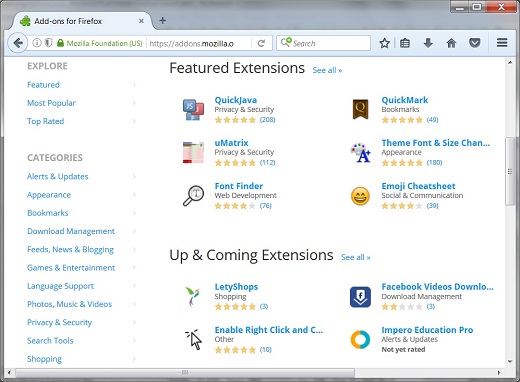The height and width of the screenshot is (382, 520).
Task: Click the uMatrix extension icon
Action: [x=193, y=152]
